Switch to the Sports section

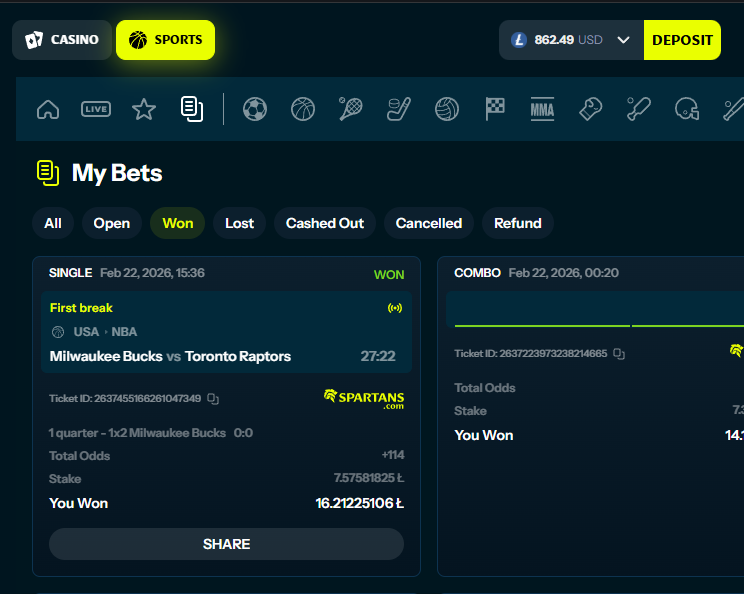(x=165, y=40)
